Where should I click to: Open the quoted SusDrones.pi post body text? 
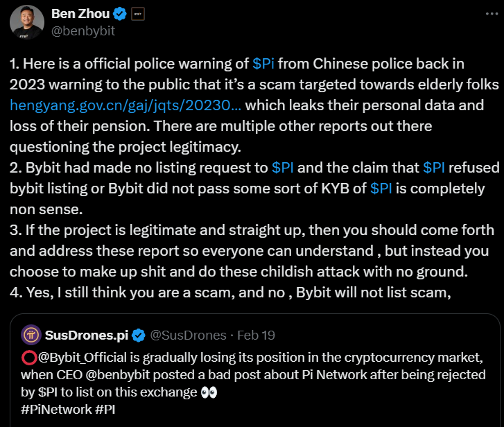click(x=250, y=375)
